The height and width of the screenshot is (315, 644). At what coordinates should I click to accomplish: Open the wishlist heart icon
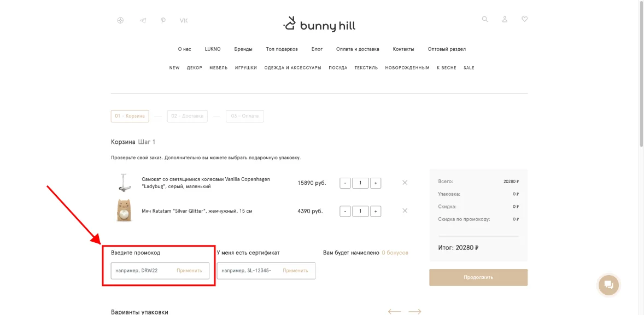pyautogui.click(x=525, y=19)
